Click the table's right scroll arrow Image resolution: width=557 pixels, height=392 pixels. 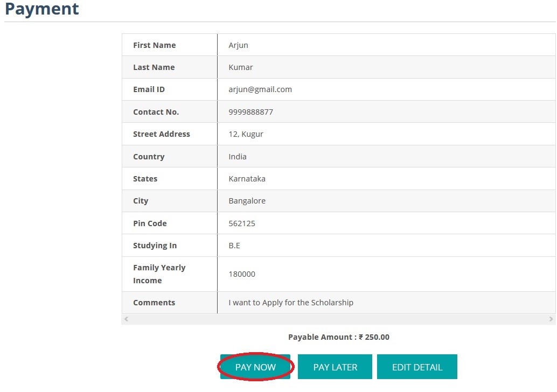(x=551, y=319)
